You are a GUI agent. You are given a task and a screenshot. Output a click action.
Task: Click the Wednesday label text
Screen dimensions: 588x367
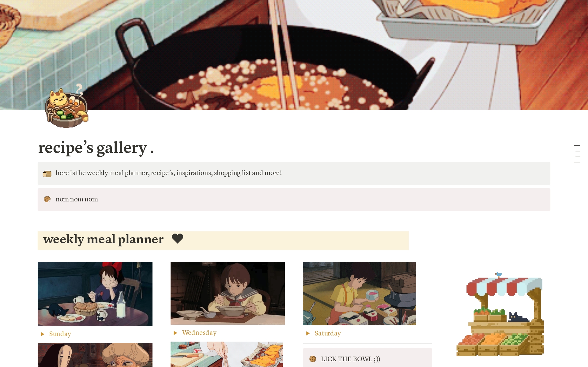(x=199, y=333)
